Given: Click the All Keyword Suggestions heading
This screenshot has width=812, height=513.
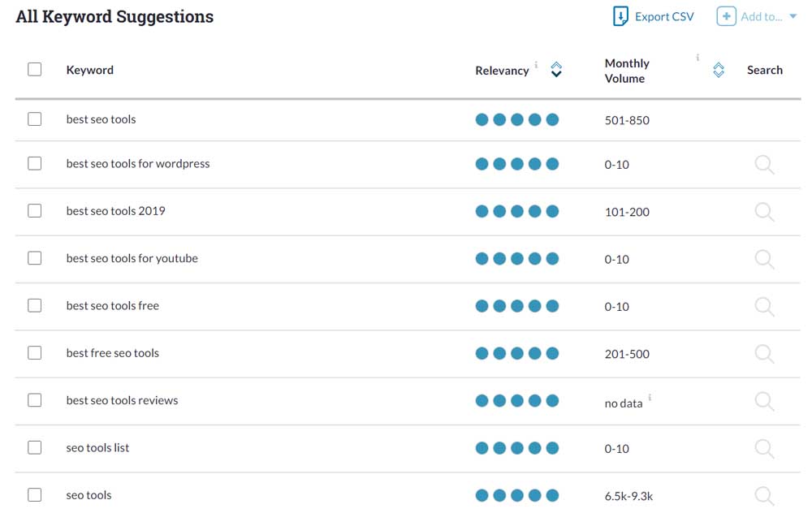Looking at the screenshot, I should coord(114,16).
